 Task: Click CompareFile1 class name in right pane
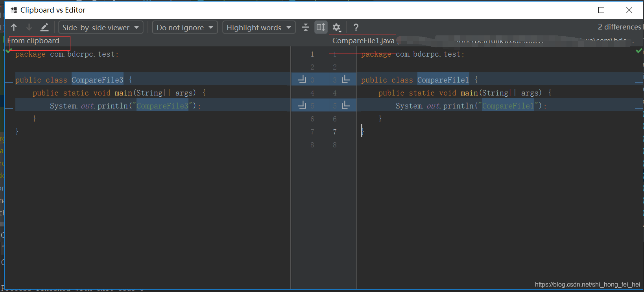[443, 80]
